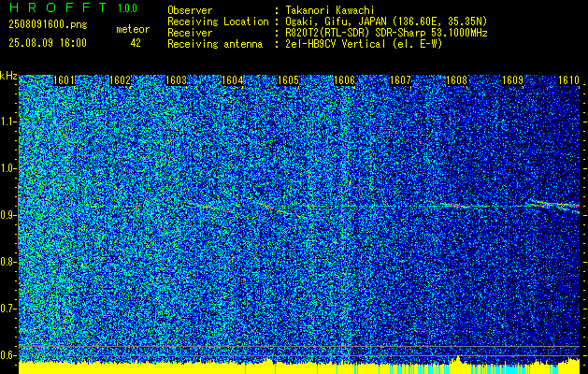Select the filename 2508091600.png
Screen dimensions: 588x374
48,25
